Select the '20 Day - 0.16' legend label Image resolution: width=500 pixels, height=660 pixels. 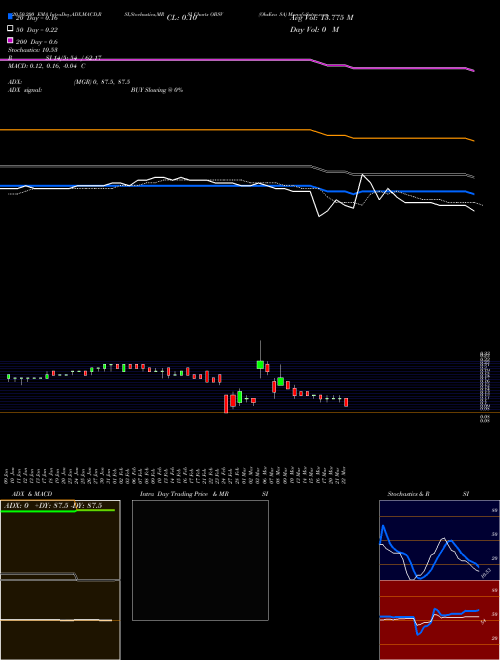(x=37, y=18)
